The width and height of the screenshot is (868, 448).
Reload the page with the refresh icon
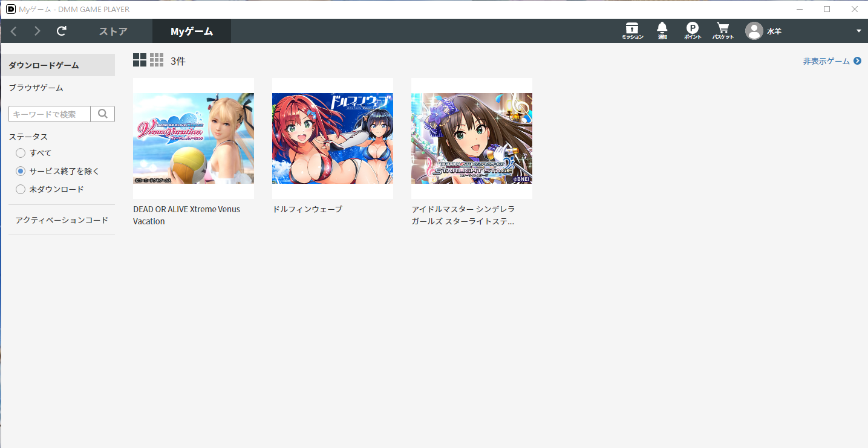[62, 31]
